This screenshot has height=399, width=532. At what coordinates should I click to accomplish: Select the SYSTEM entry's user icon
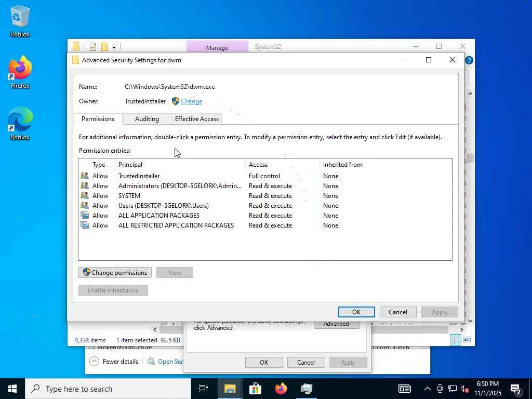(85, 195)
